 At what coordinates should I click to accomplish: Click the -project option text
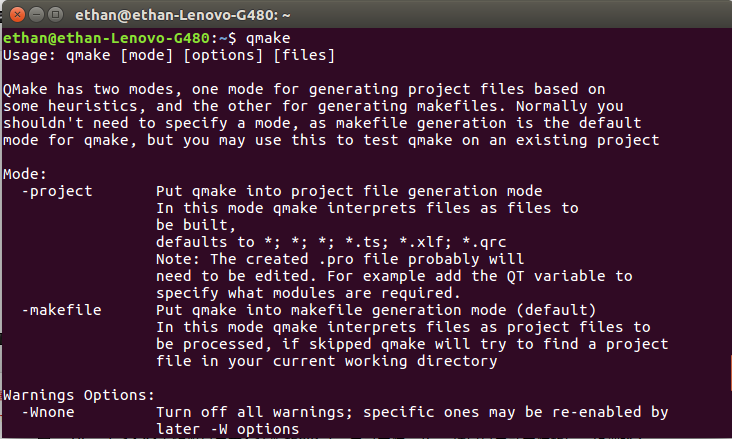point(56,190)
